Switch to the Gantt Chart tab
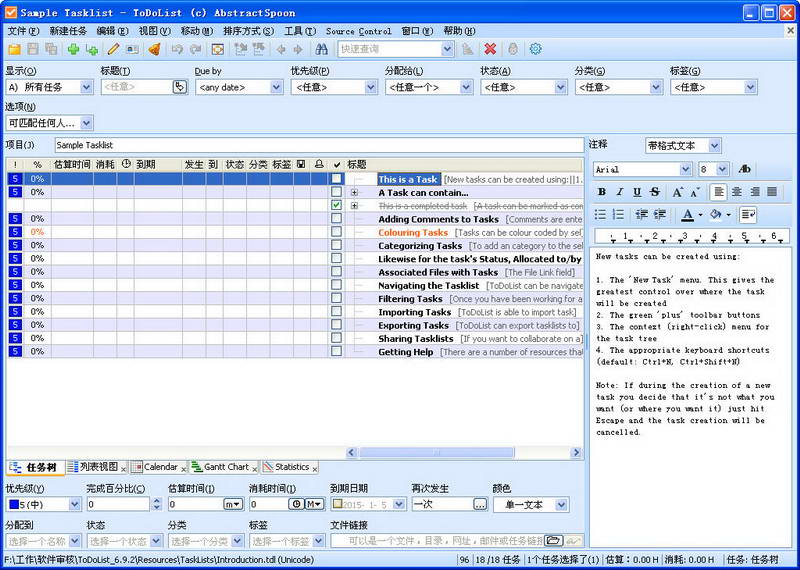This screenshot has width=800, height=570. [225, 467]
